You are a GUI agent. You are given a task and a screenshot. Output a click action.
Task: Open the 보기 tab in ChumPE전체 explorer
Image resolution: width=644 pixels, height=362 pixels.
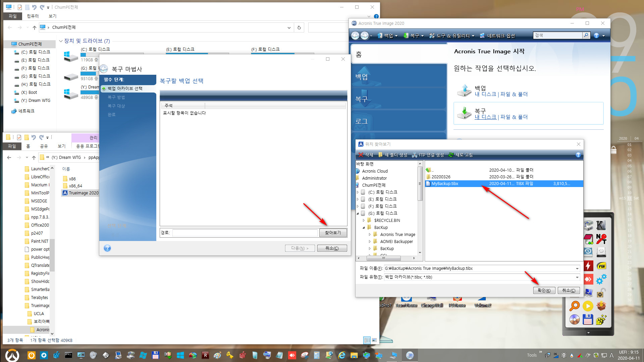(53, 16)
